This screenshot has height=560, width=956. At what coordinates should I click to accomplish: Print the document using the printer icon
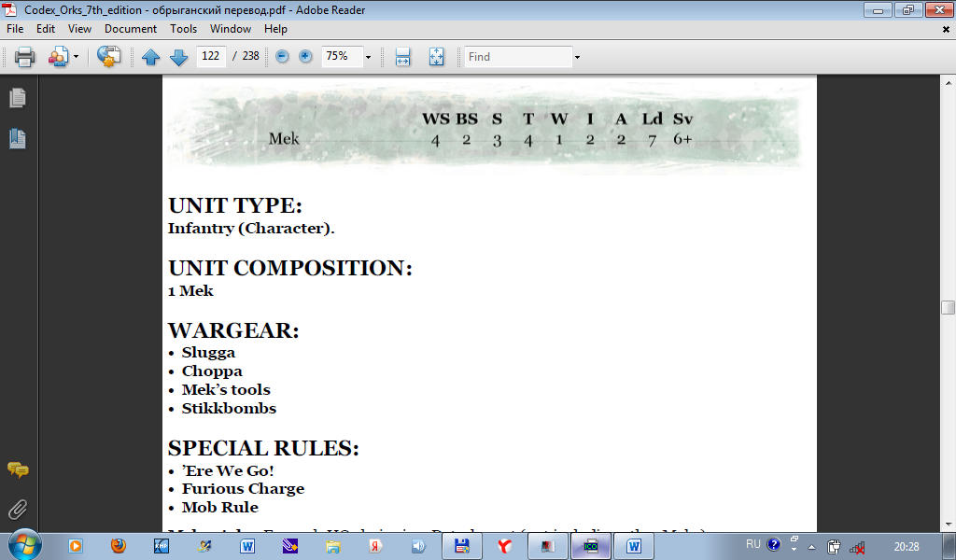pos(25,57)
